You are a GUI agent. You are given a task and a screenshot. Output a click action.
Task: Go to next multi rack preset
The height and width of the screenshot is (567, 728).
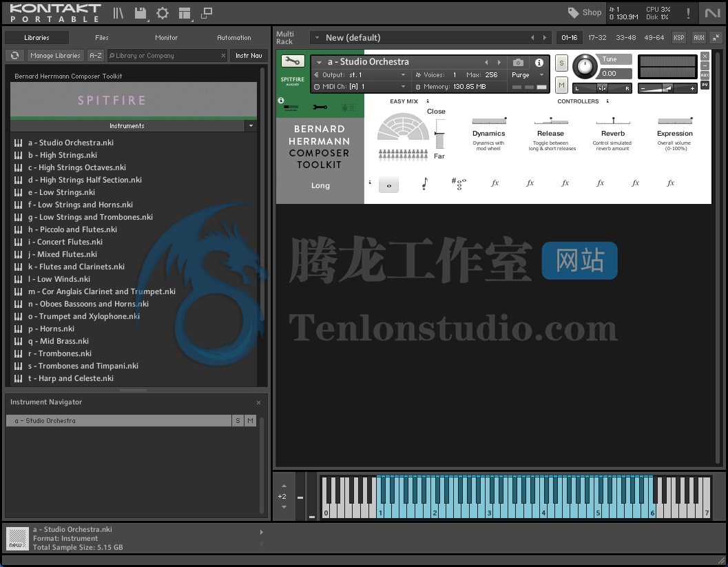pyautogui.click(x=544, y=38)
